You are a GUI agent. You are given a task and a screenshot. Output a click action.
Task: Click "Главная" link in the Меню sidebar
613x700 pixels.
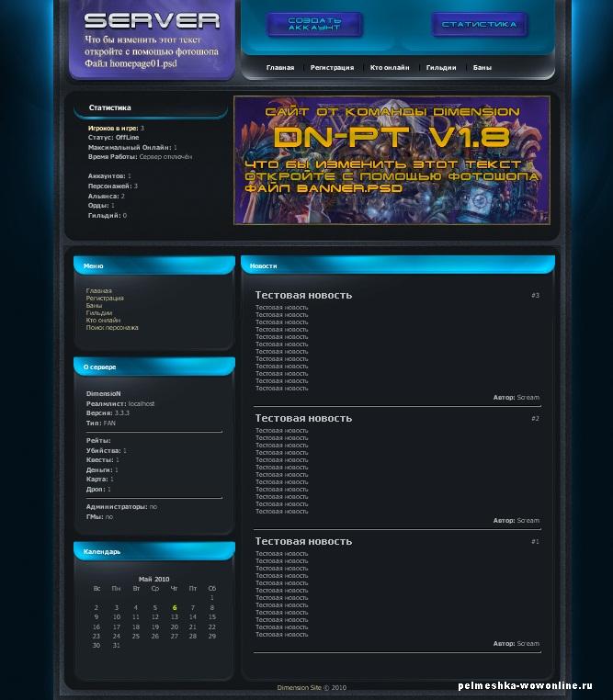pos(99,291)
